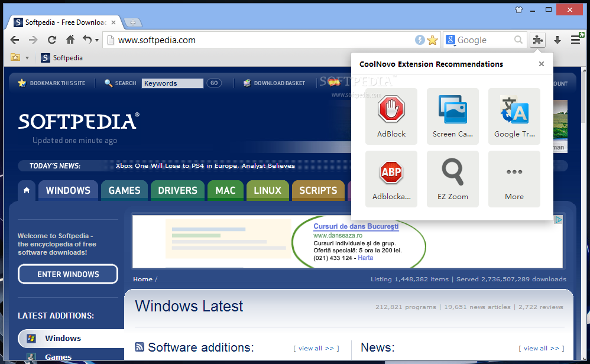Viewport: 590px width, 364px height.
Task: Select the Softpedia - Free Download tab
Action: pyautogui.click(x=65, y=22)
